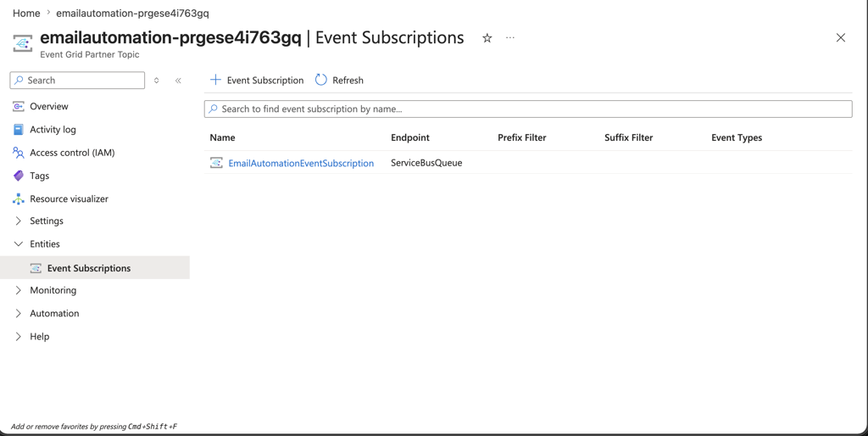
Task: Click the Activity log book icon
Action: (19, 130)
